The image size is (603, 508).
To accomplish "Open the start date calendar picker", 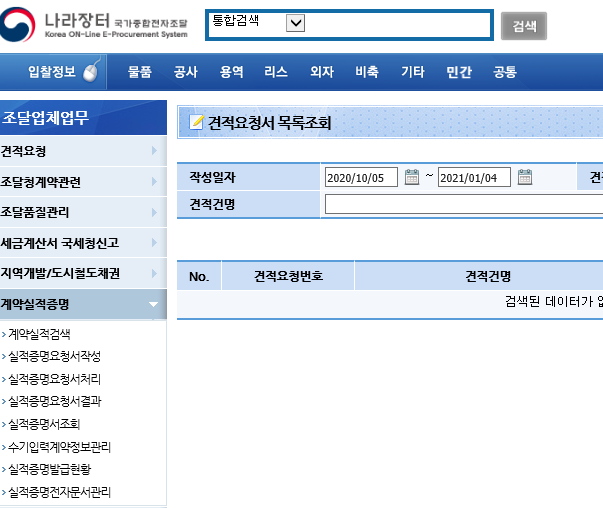I will coord(412,177).
